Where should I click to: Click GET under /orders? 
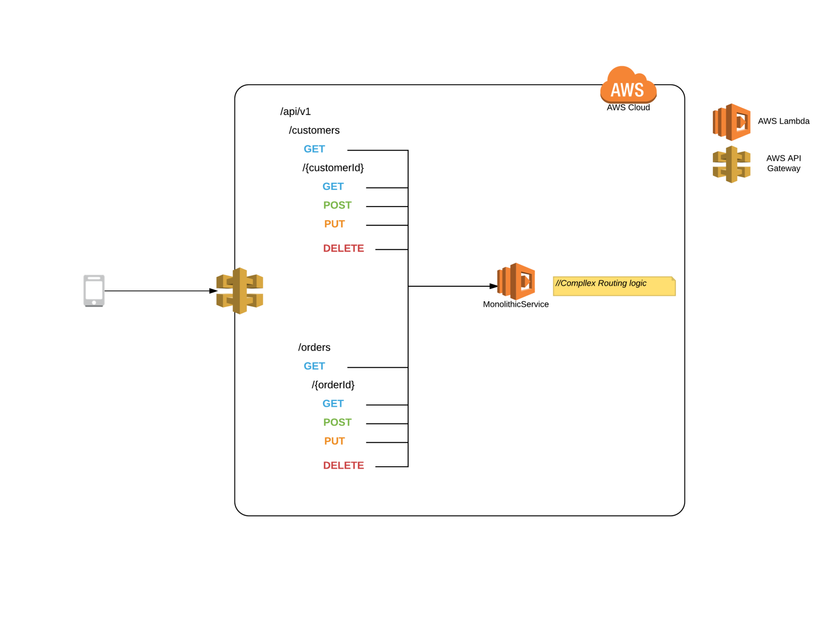tap(314, 366)
